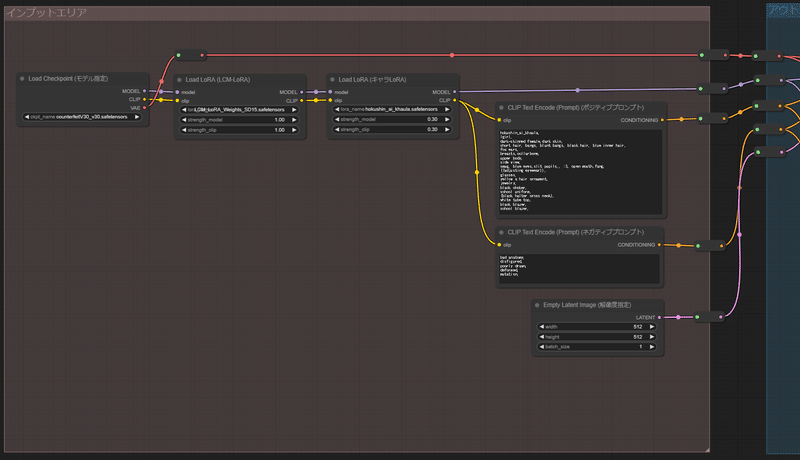The width and height of the screenshot is (800, 460).
Task: Collapse the positive CLIP Text Encode node dot
Action: tap(501, 108)
